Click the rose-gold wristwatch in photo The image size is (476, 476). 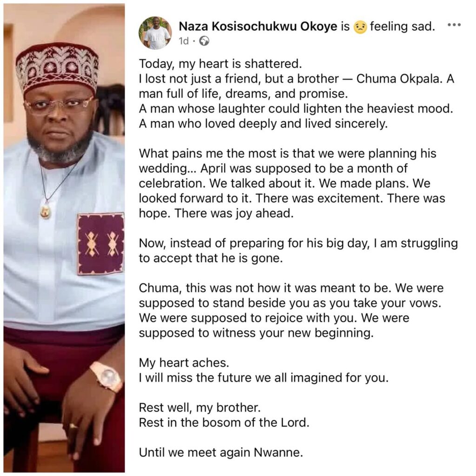[106, 376]
